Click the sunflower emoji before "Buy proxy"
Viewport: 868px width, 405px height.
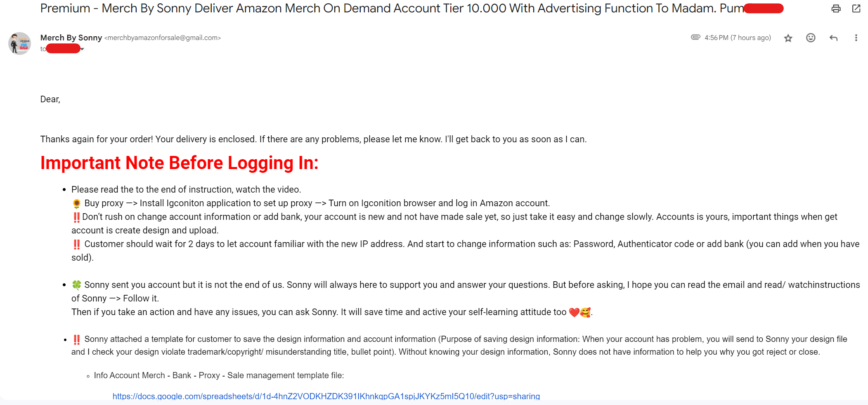77,203
